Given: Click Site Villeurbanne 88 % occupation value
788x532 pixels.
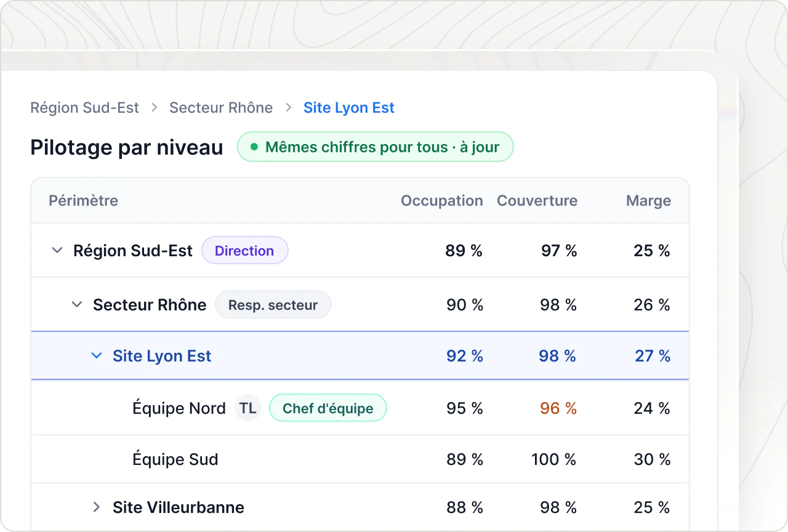Looking at the screenshot, I should click(x=465, y=507).
